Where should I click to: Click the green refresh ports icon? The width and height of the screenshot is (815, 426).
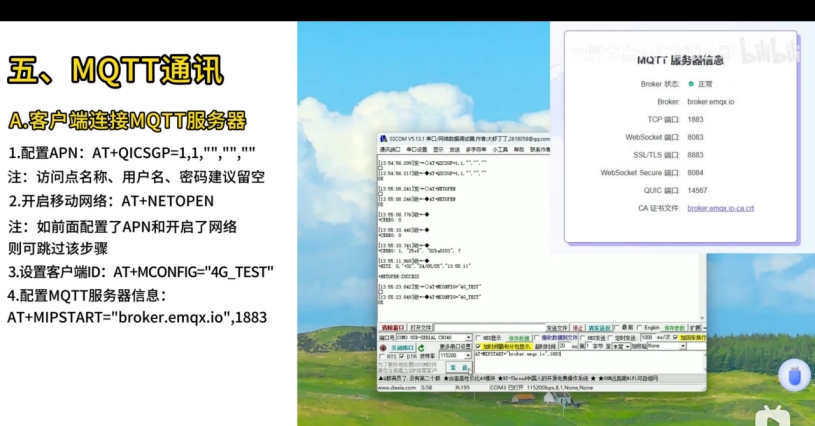click(x=421, y=348)
